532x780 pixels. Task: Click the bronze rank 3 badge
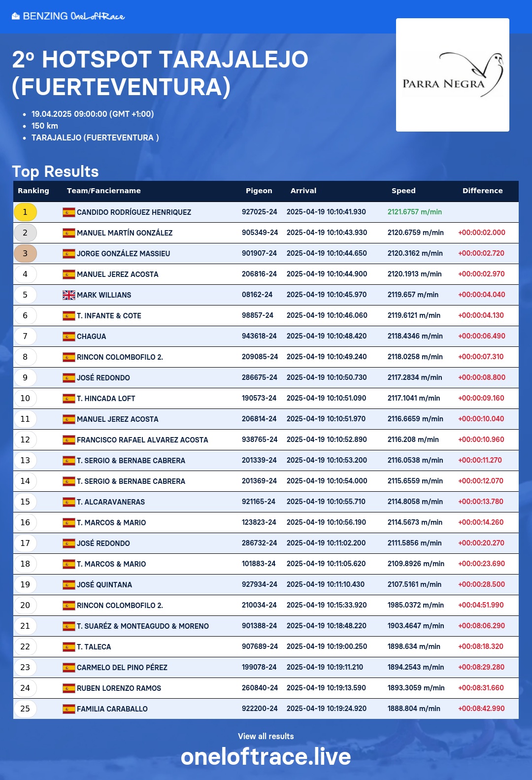25,254
